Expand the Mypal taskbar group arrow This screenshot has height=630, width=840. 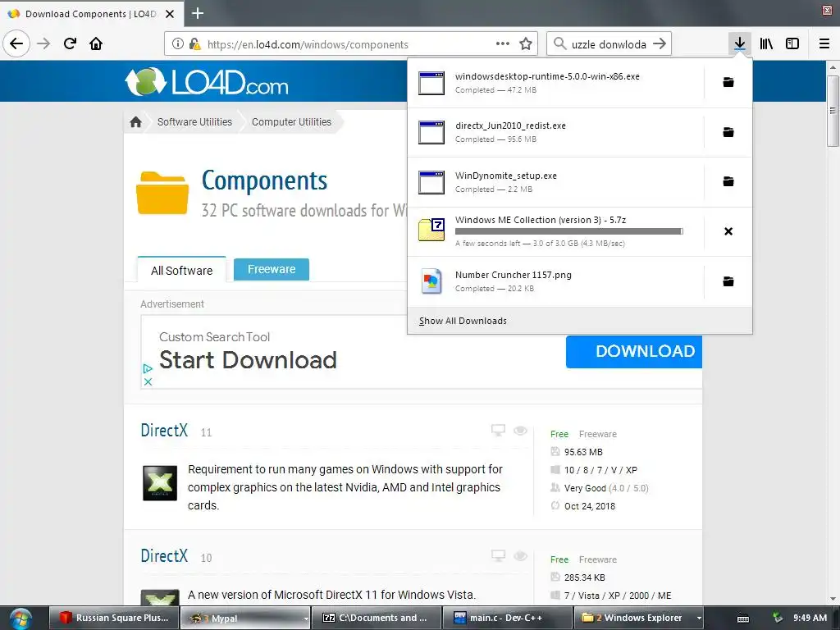point(306,619)
